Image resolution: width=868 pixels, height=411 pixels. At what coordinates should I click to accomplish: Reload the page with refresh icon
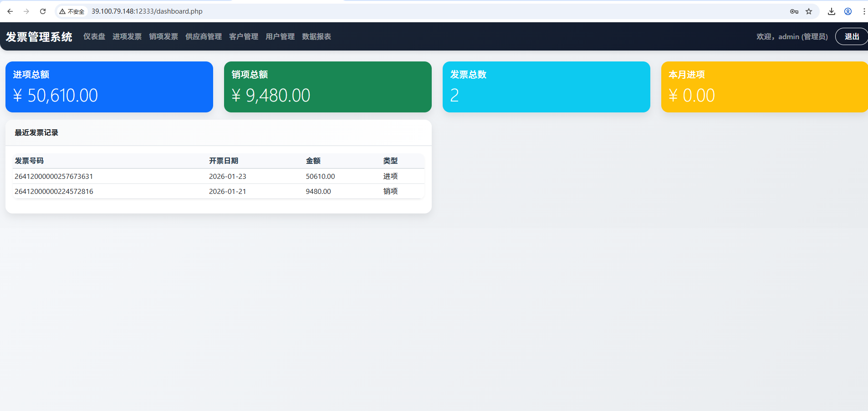tap(43, 11)
